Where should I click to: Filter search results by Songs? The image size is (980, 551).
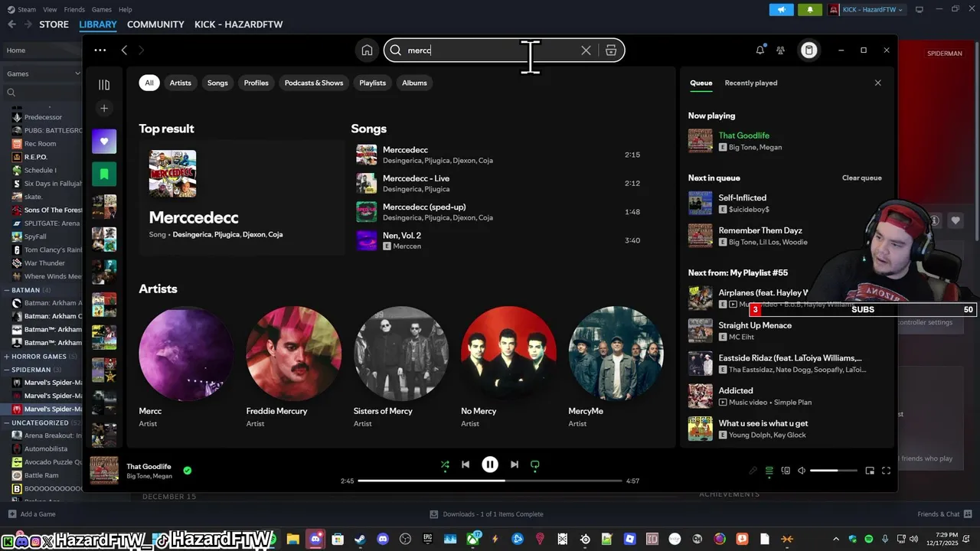point(217,83)
